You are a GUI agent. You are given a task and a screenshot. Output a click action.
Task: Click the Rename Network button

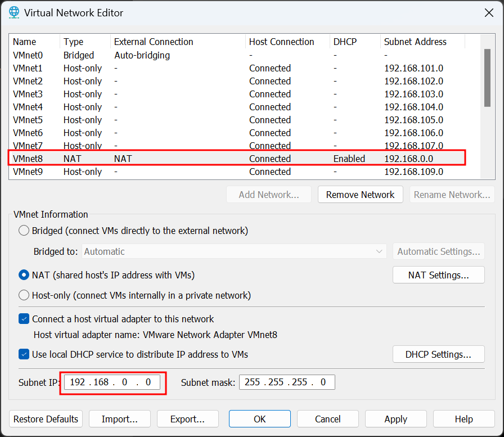452,195
